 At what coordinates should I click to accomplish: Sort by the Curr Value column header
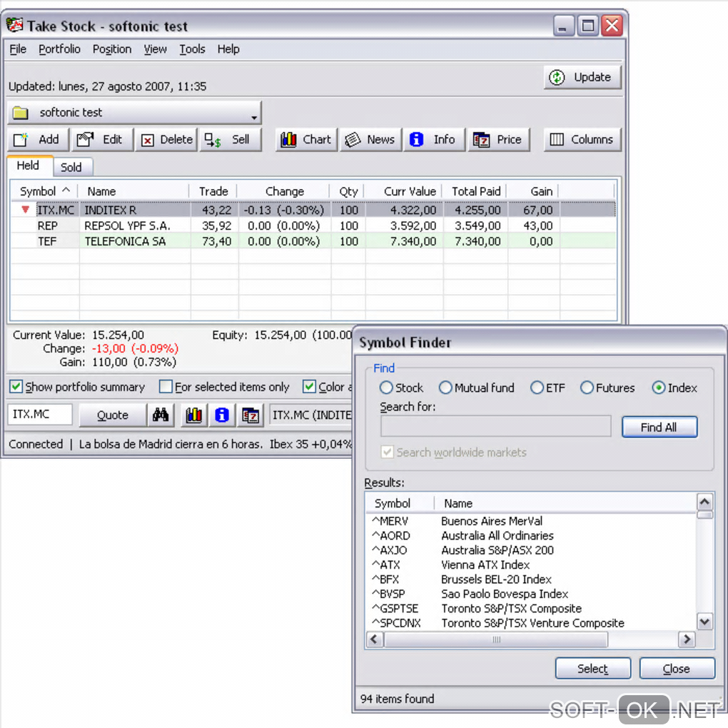pyautogui.click(x=403, y=191)
